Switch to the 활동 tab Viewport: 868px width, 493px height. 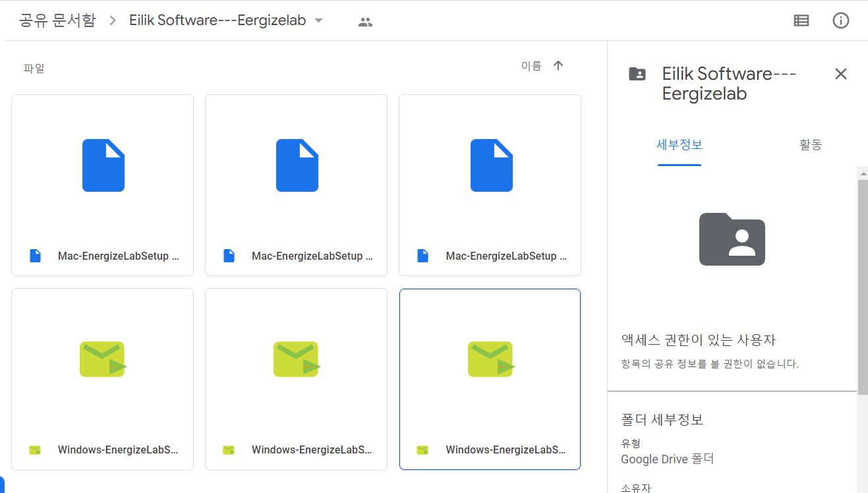pos(811,145)
